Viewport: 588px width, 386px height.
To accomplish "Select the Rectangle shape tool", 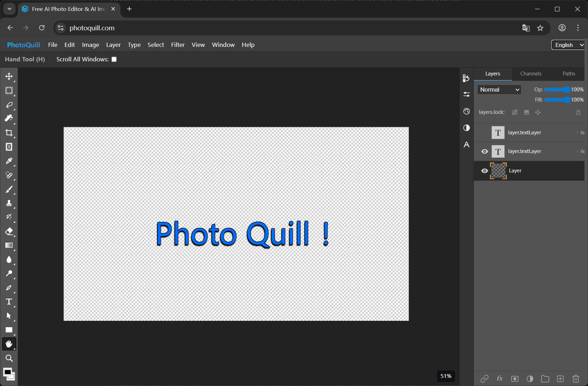I will pos(9,330).
